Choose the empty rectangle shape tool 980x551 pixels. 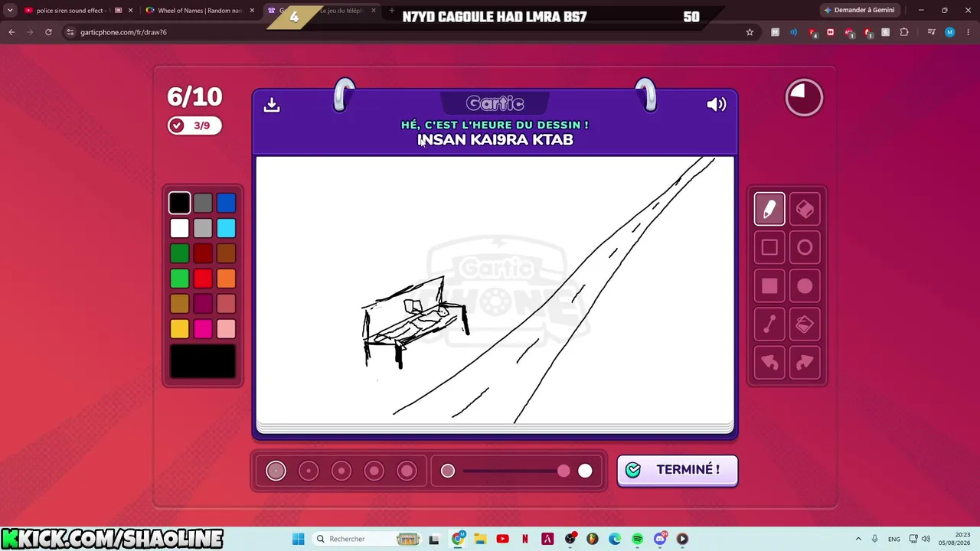point(769,247)
